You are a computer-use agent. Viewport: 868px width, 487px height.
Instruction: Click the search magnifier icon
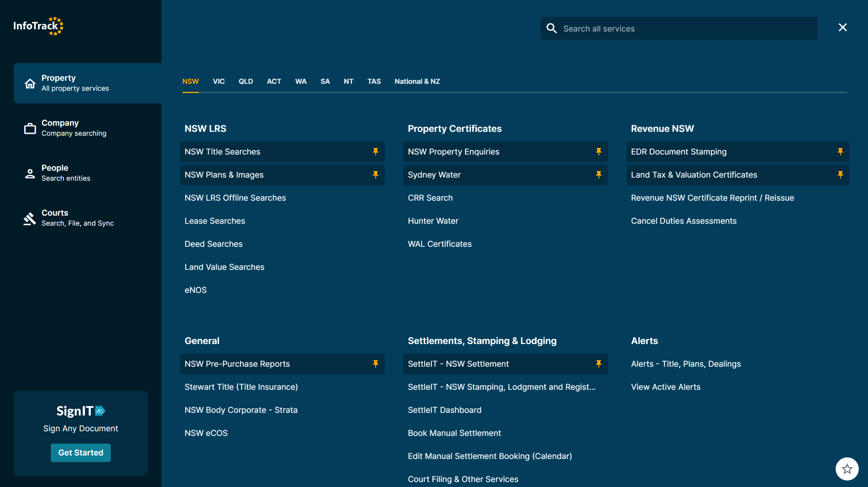pyautogui.click(x=551, y=28)
